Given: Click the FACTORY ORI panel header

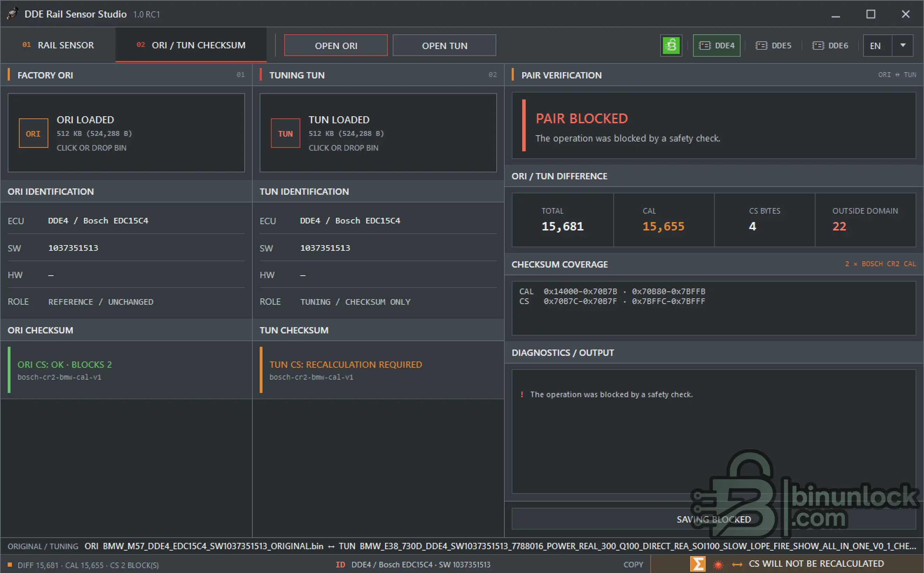Looking at the screenshot, I should [x=126, y=75].
